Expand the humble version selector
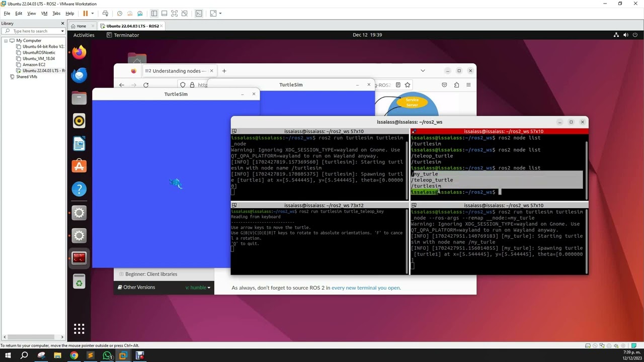 click(198, 288)
